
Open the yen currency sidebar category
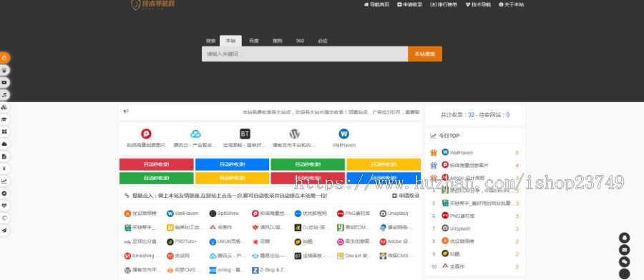[4, 169]
